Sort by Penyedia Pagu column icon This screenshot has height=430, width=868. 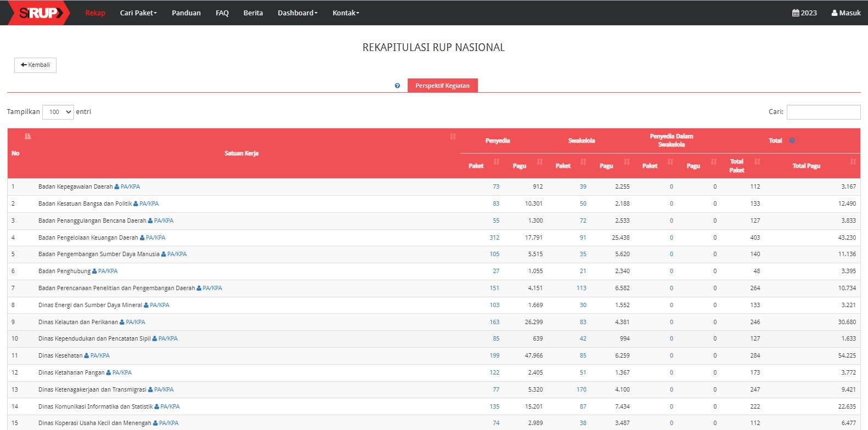point(540,161)
